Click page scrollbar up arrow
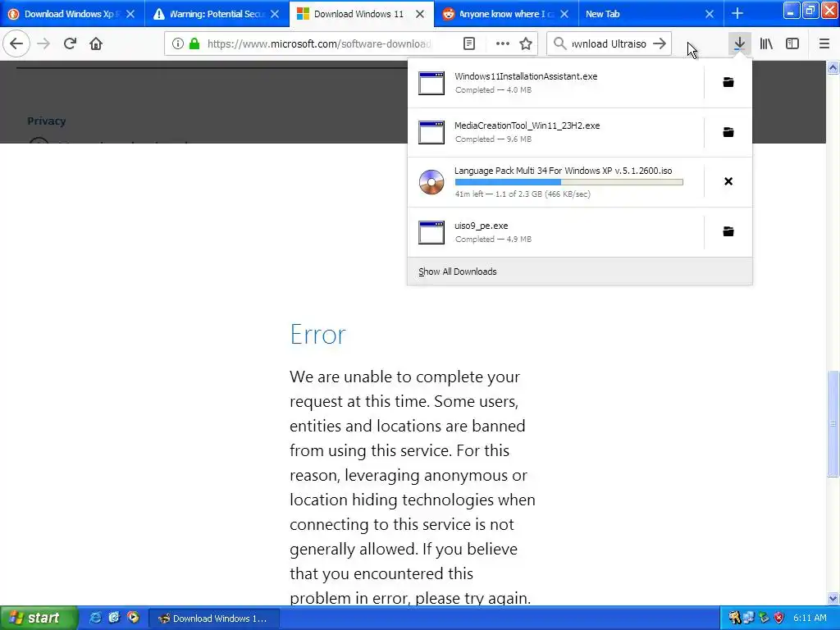The width and height of the screenshot is (840, 630). point(833,67)
